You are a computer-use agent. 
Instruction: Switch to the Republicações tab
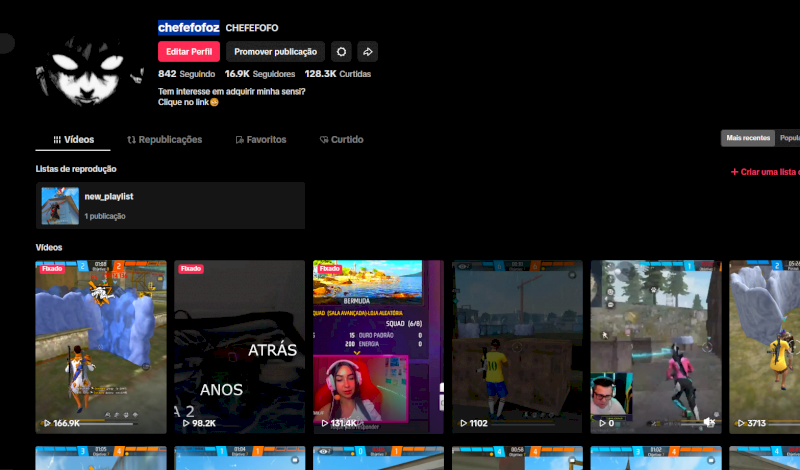tap(165, 140)
